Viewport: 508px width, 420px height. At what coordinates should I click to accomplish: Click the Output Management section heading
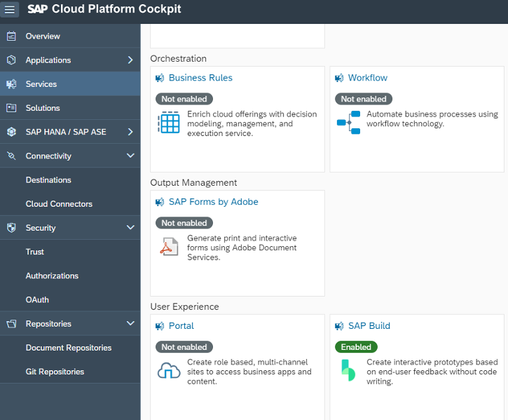pyautogui.click(x=193, y=182)
